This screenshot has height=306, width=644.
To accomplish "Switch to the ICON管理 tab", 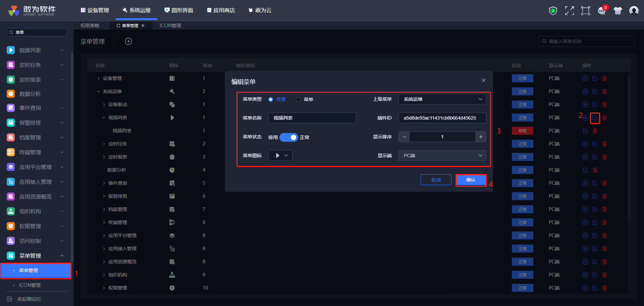I will point(170,26).
